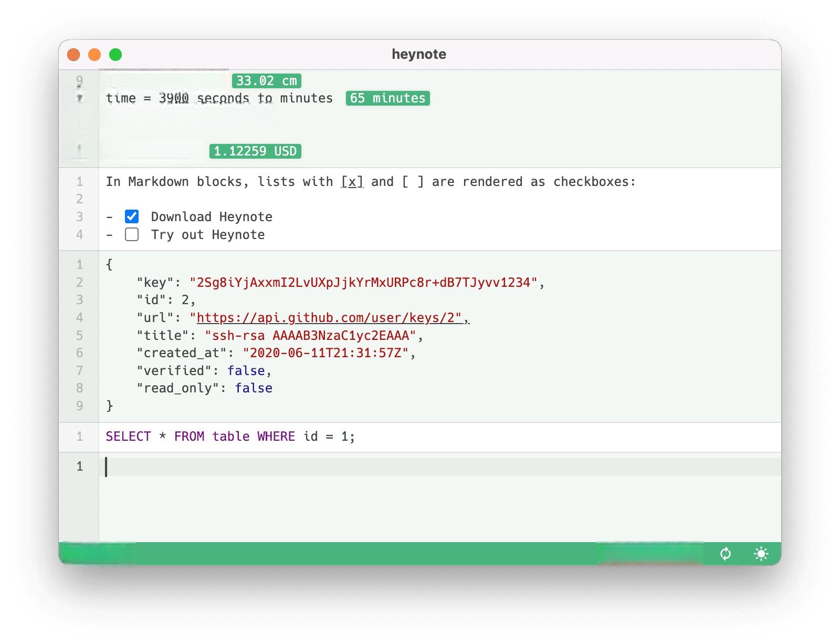Click the "id": 2 line in JSON
Image resolution: width=840 pixels, height=643 pixels.
tap(166, 300)
